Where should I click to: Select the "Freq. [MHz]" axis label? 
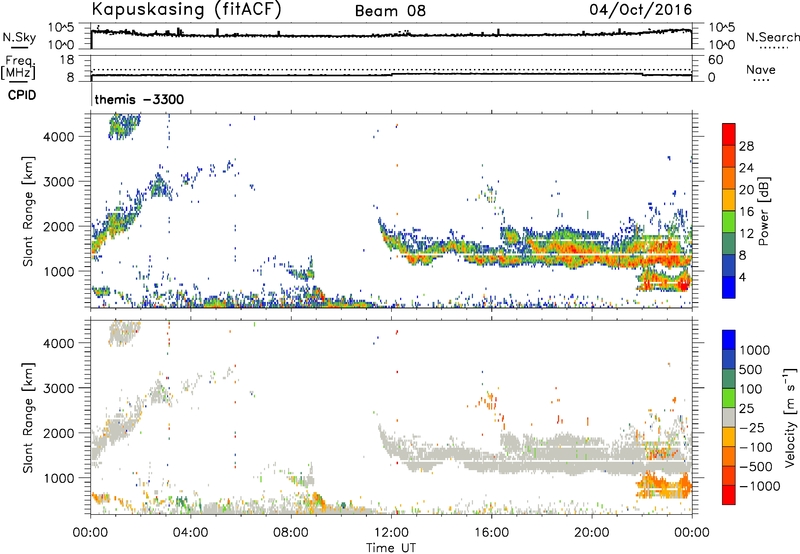(x=18, y=68)
